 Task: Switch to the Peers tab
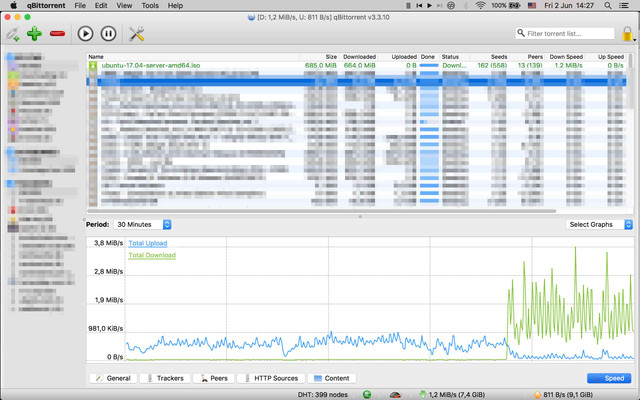[214, 378]
